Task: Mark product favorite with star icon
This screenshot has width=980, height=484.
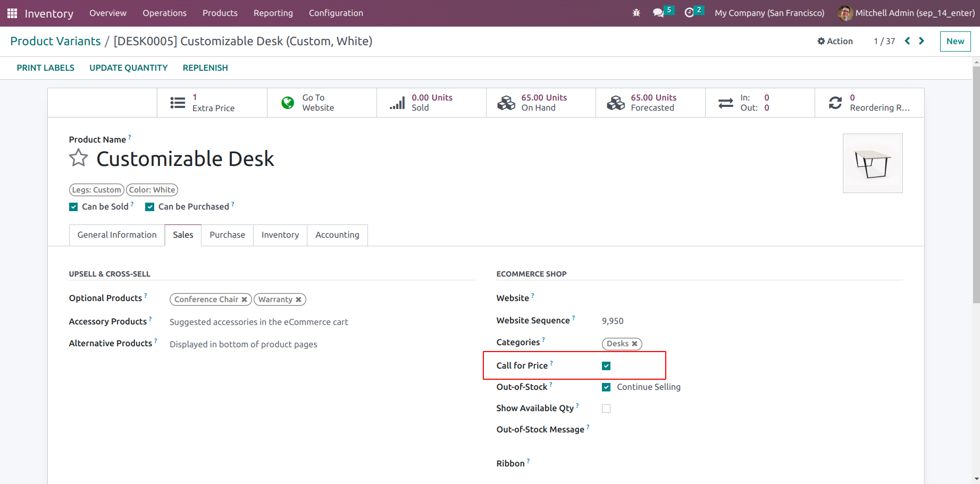Action: (x=78, y=158)
